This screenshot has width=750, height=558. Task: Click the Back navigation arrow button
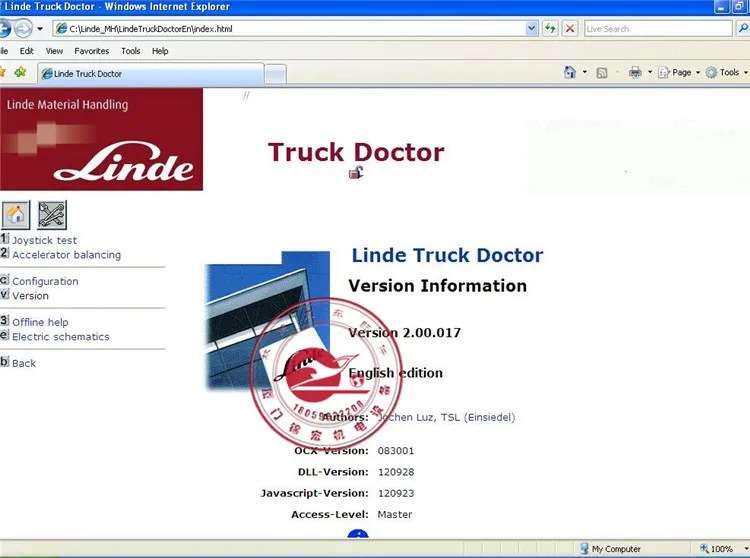coord(4,29)
